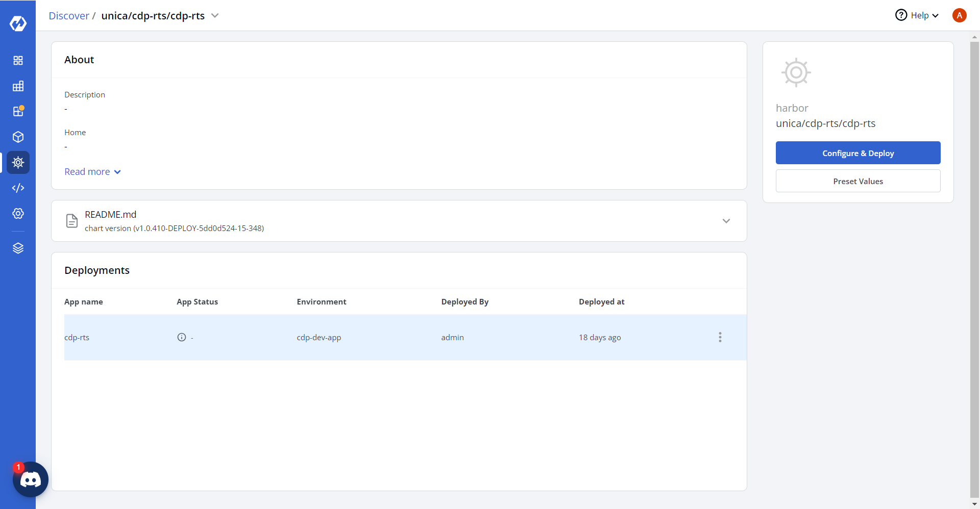This screenshot has height=509, width=980.
Task: Open three-dot menu for cdp-rts deployment
Action: coord(720,337)
